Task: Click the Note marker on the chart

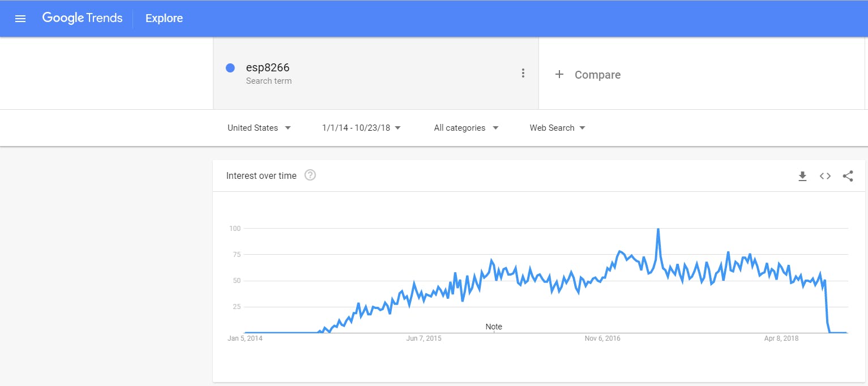Action: pos(494,327)
